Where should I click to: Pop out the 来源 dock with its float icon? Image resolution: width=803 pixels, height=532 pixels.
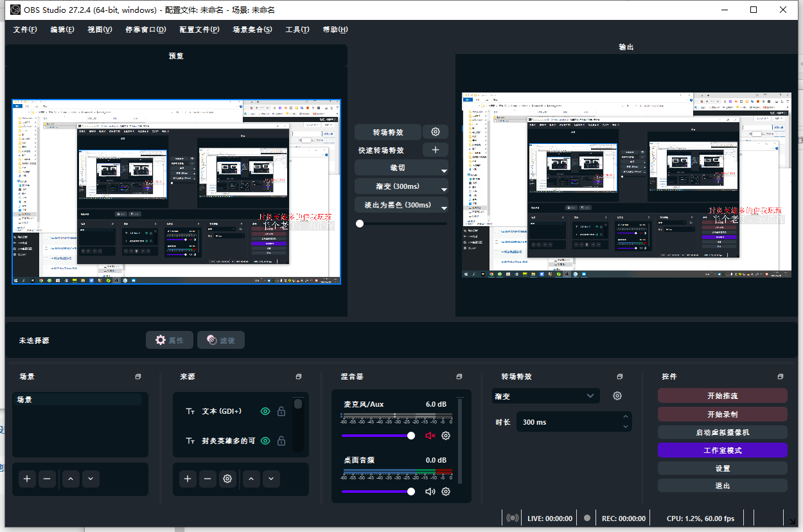point(299,377)
